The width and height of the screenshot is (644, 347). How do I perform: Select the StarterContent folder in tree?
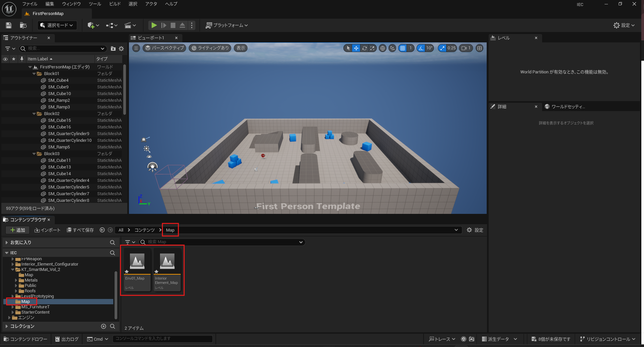click(x=35, y=312)
